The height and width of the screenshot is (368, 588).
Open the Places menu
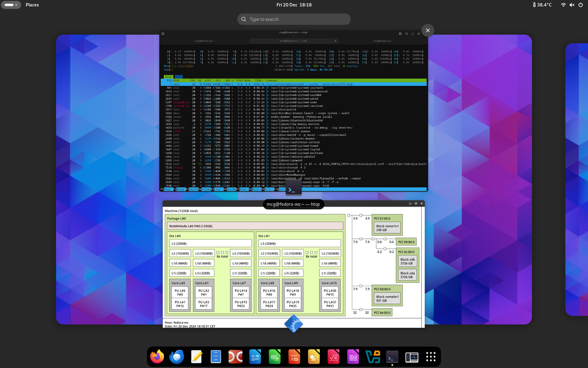(x=32, y=5)
